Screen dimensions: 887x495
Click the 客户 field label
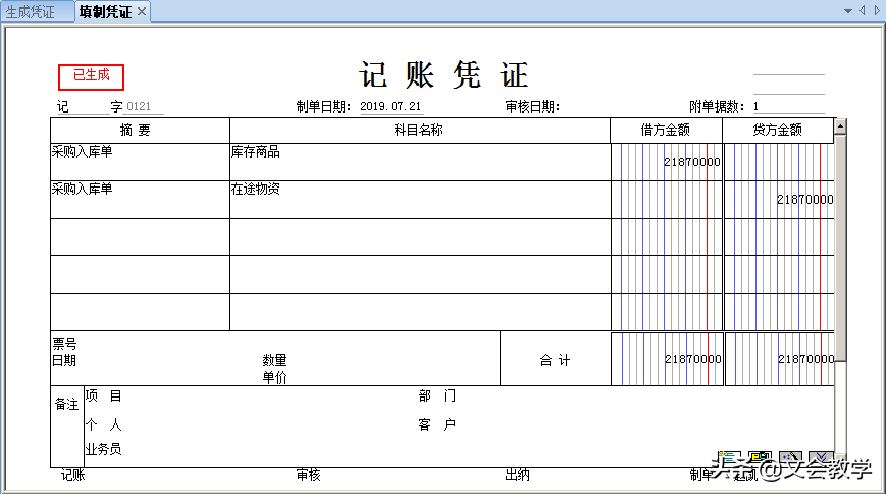437,424
